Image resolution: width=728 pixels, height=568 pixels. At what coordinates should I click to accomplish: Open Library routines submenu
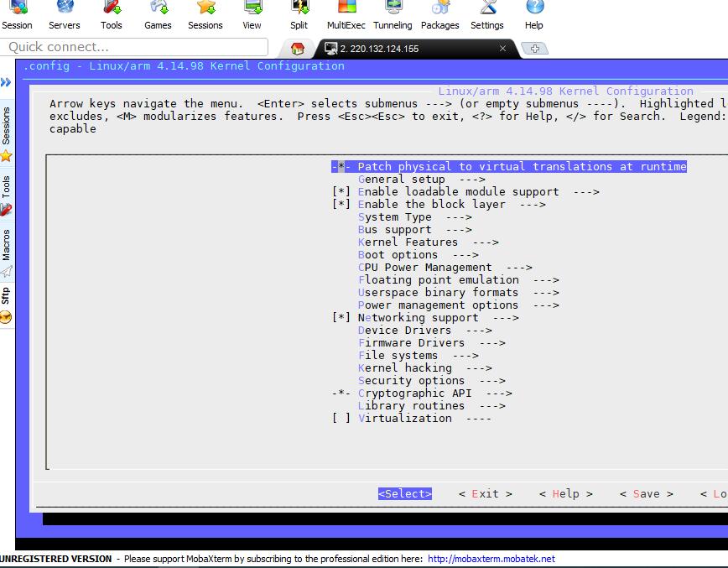coord(432,406)
